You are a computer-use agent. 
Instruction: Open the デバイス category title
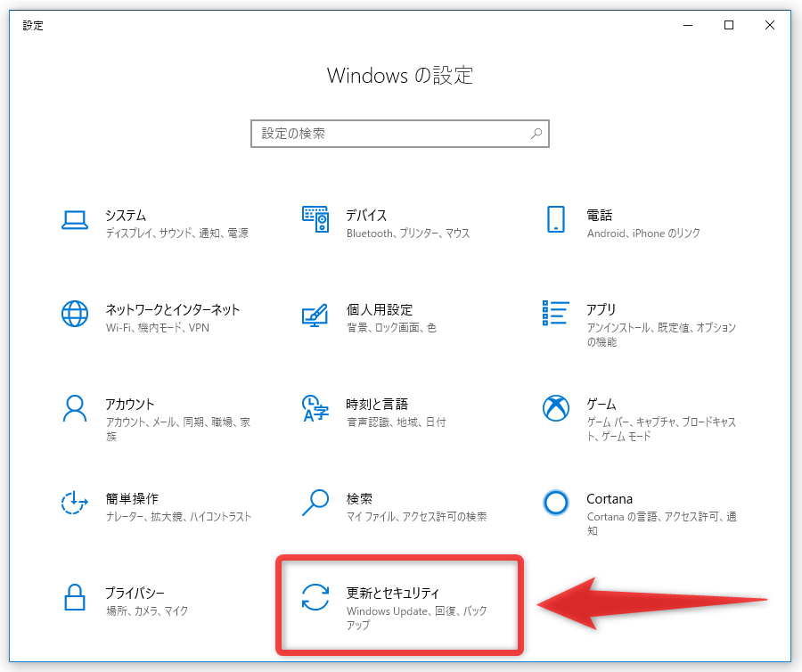click(x=366, y=216)
